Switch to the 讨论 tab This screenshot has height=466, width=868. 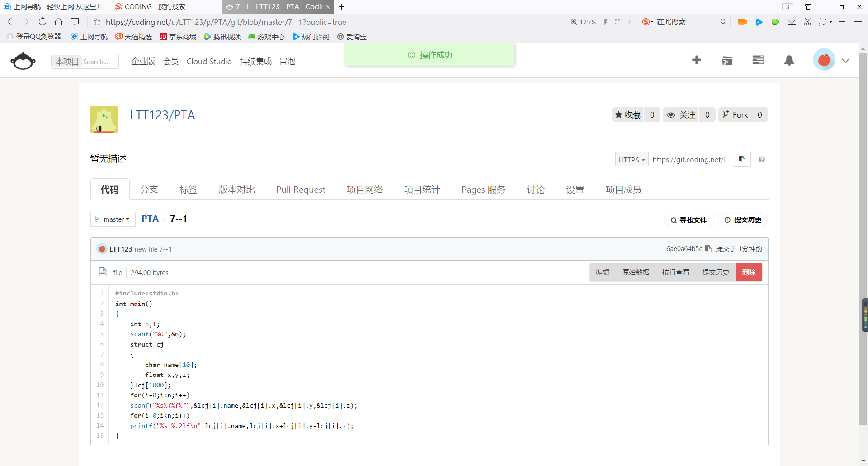536,190
